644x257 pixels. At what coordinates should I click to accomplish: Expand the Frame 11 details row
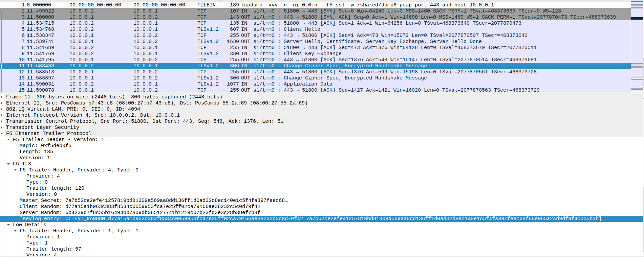[x=2, y=97]
